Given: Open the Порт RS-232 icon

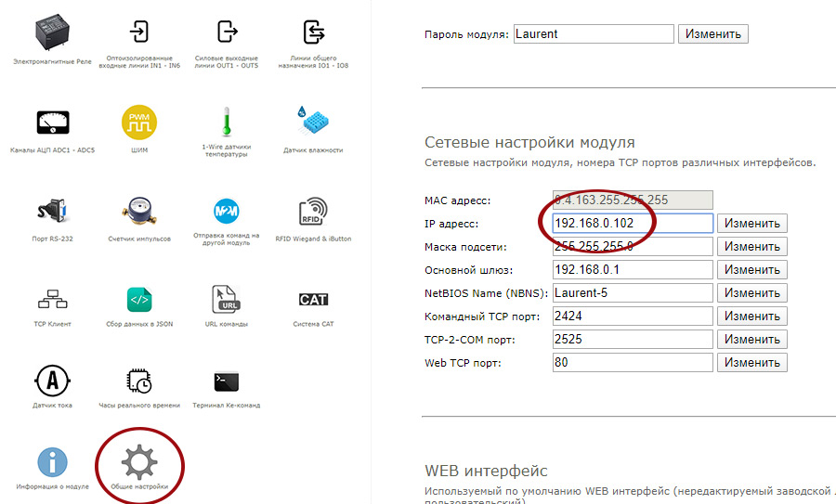Looking at the screenshot, I should pyautogui.click(x=53, y=210).
